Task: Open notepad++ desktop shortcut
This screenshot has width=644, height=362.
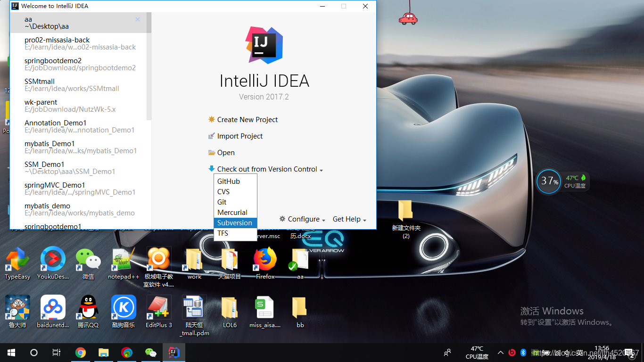Action: (124, 263)
